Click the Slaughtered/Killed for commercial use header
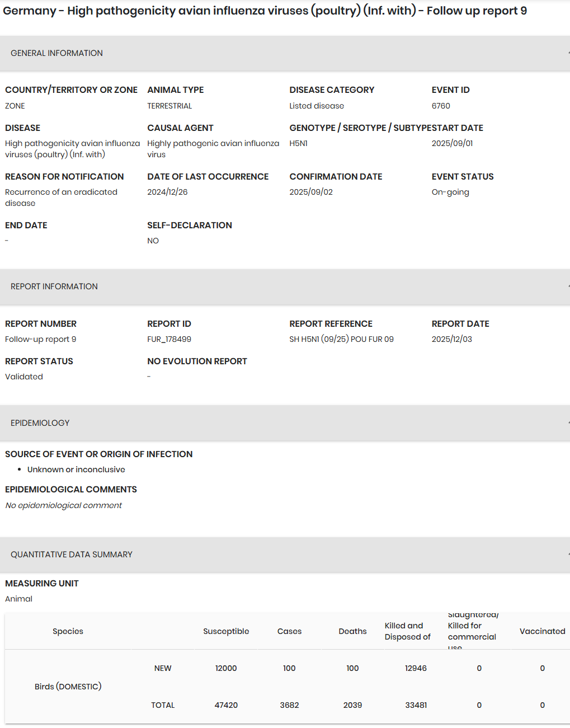Screen dimensions: 570x728 (x=473, y=631)
